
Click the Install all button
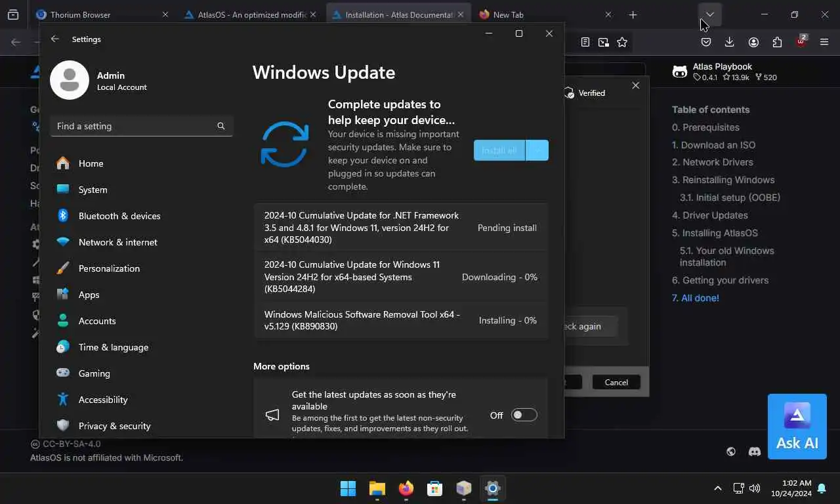[x=499, y=150]
